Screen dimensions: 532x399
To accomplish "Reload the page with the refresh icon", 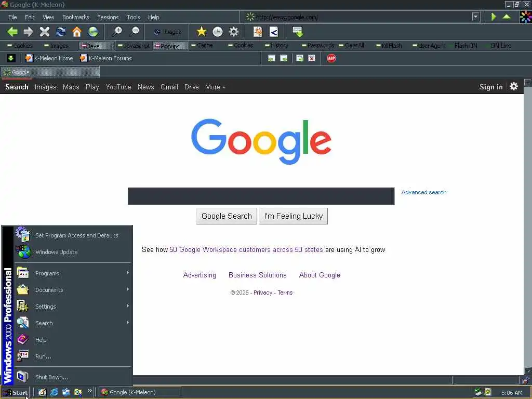I will [x=61, y=32].
